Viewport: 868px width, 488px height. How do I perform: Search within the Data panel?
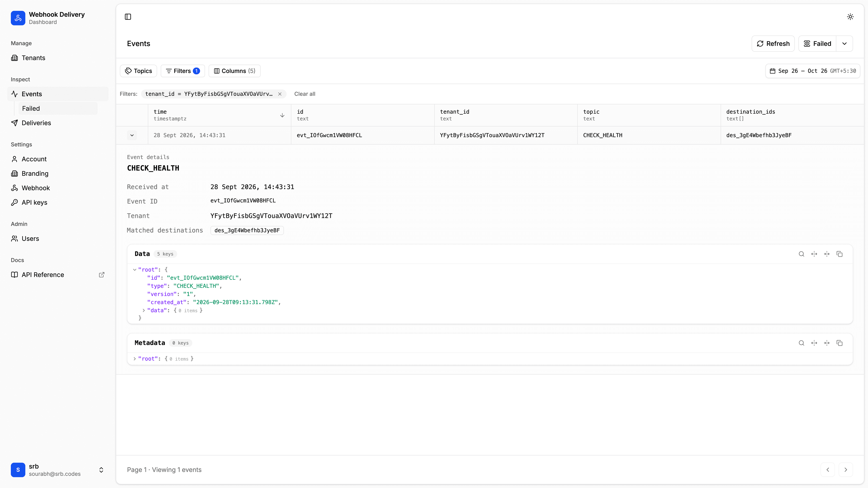point(802,254)
